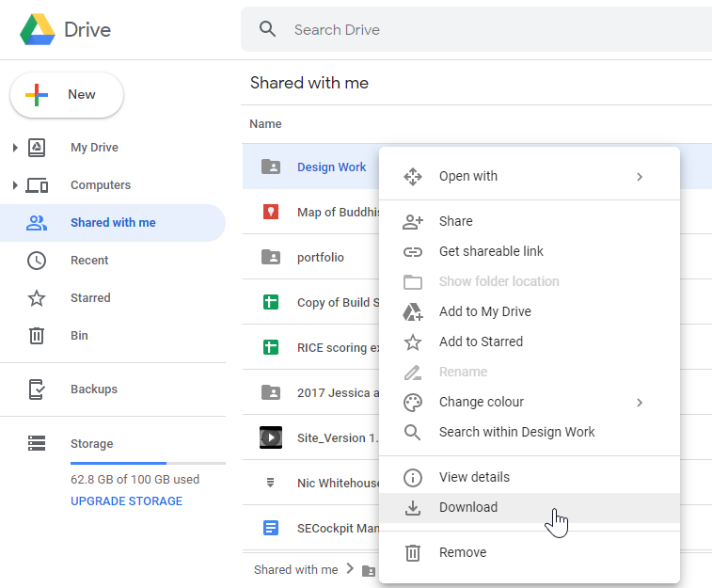Click the info circle icon
Screen dimensions: 712x588
click(412, 478)
